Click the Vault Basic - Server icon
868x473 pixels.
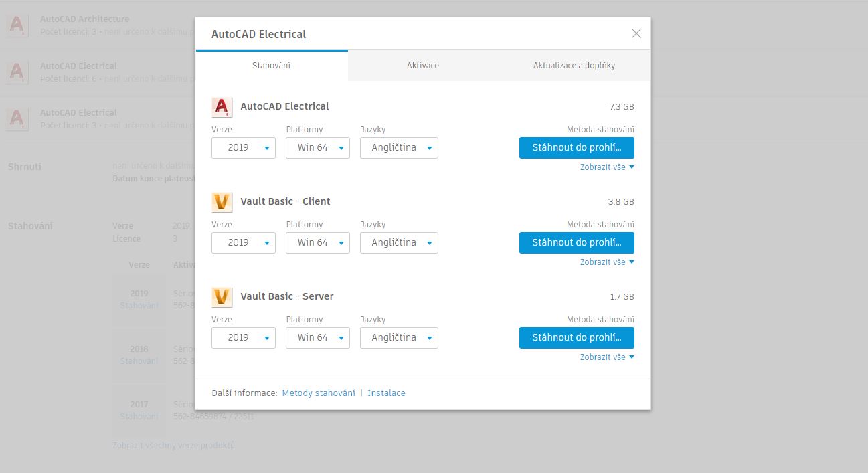click(222, 297)
